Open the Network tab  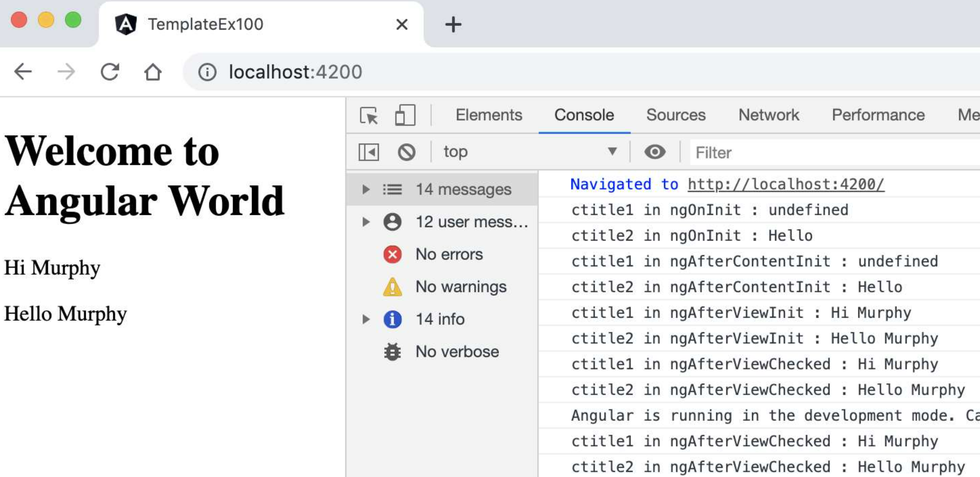pyautogui.click(x=768, y=115)
